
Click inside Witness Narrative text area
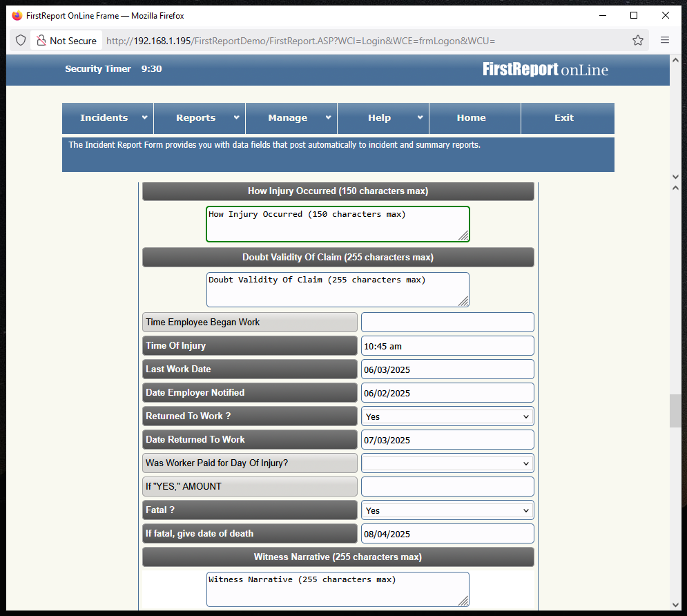pos(337,589)
